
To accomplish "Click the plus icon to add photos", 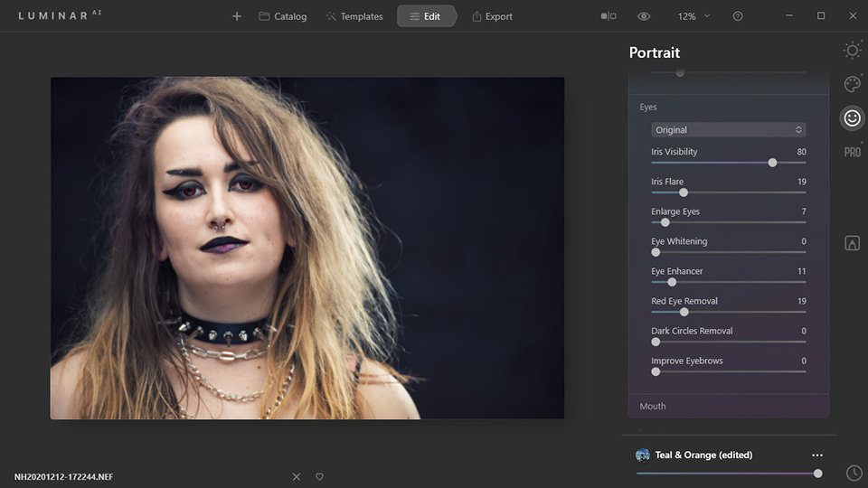I will 236,16.
